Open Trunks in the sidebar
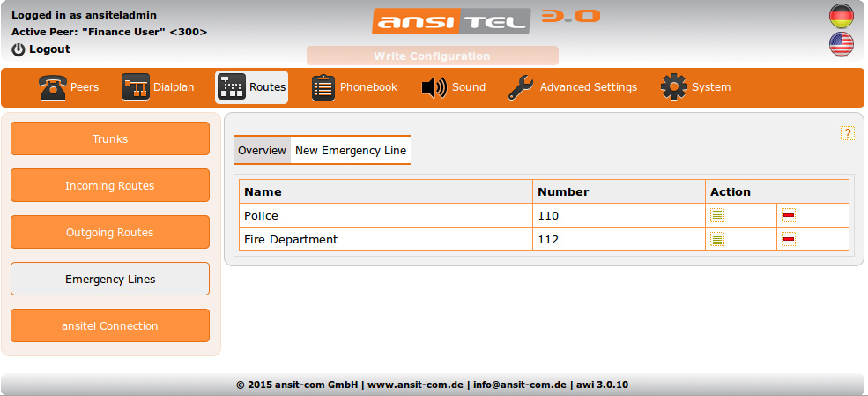 (110, 138)
